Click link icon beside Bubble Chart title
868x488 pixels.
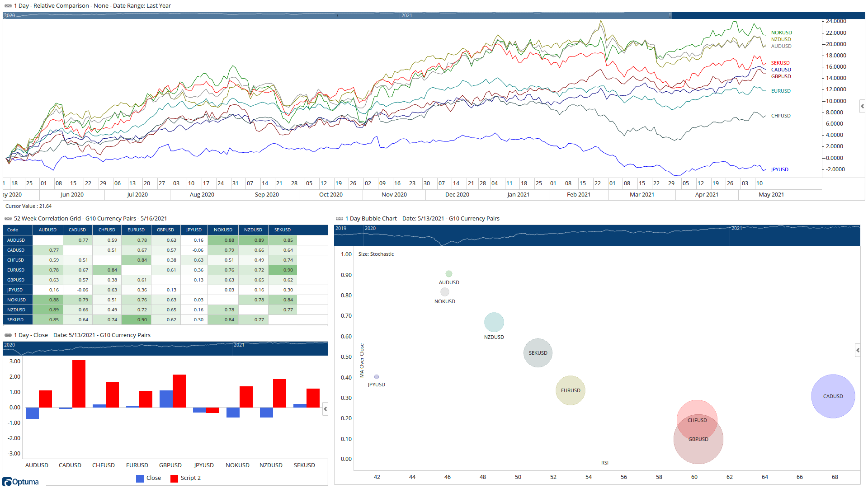(x=340, y=219)
